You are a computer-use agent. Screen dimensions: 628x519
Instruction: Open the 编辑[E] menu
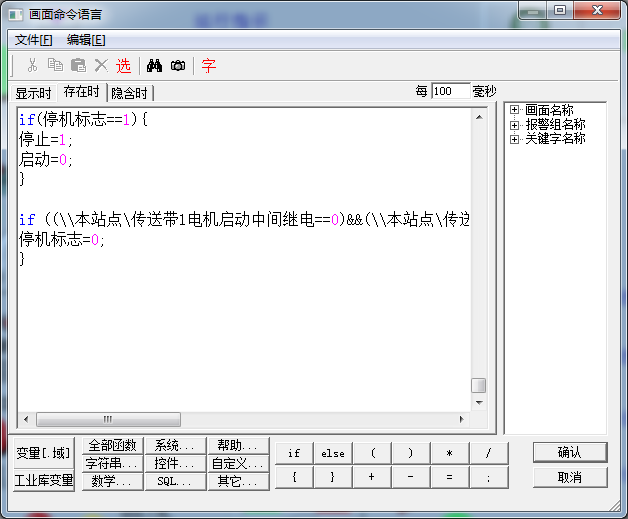click(86, 40)
